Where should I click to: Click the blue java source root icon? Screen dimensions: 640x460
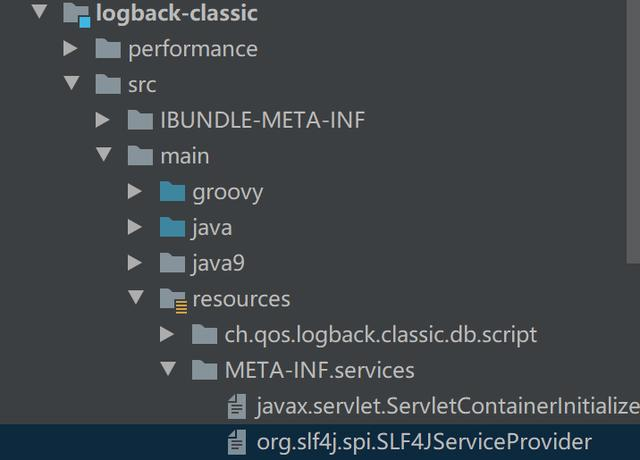coord(172,227)
